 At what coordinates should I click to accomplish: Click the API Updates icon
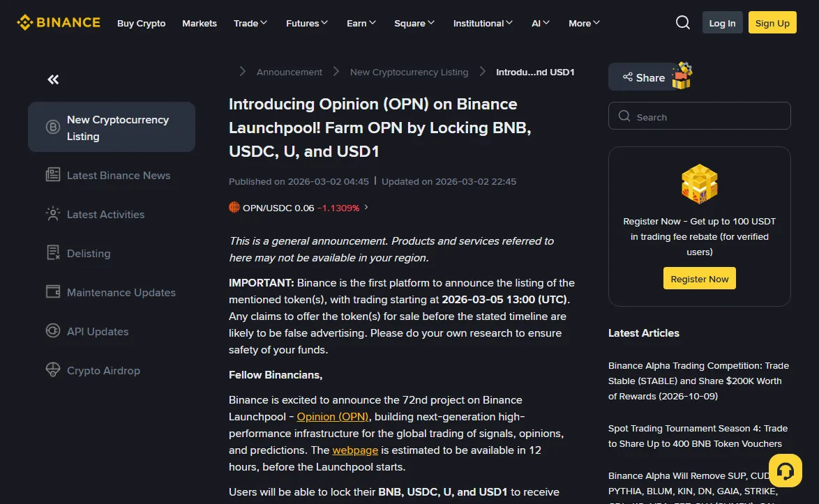click(x=53, y=331)
